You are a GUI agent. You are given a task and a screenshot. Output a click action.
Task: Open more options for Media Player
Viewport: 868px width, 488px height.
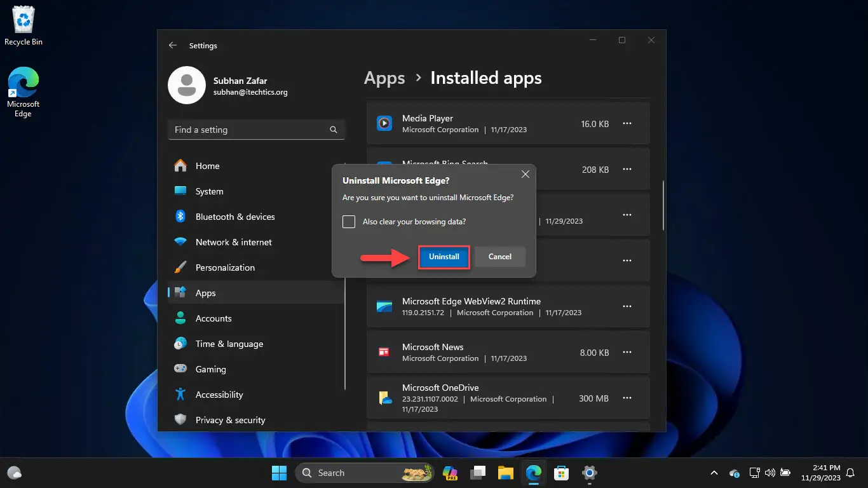[627, 123]
